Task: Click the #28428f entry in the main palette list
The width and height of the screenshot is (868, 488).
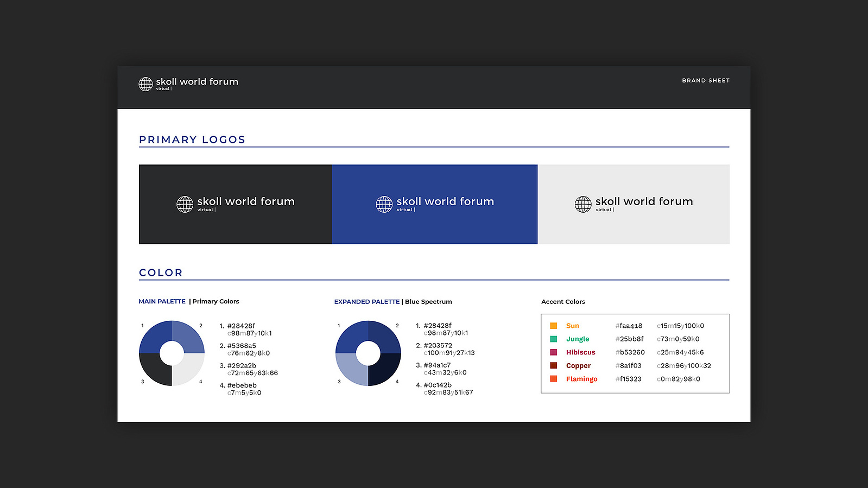Action: [x=241, y=326]
